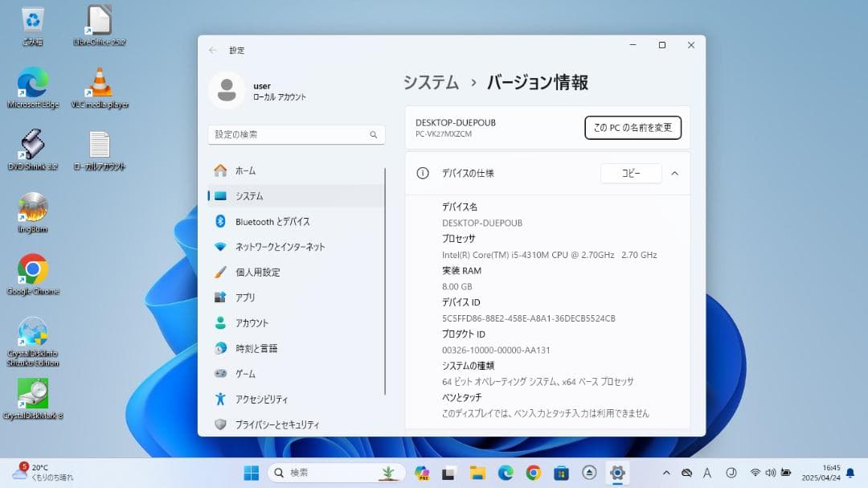Select システム in the settings sidebar
The width and height of the screenshot is (868, 488).
pos(296,196)
